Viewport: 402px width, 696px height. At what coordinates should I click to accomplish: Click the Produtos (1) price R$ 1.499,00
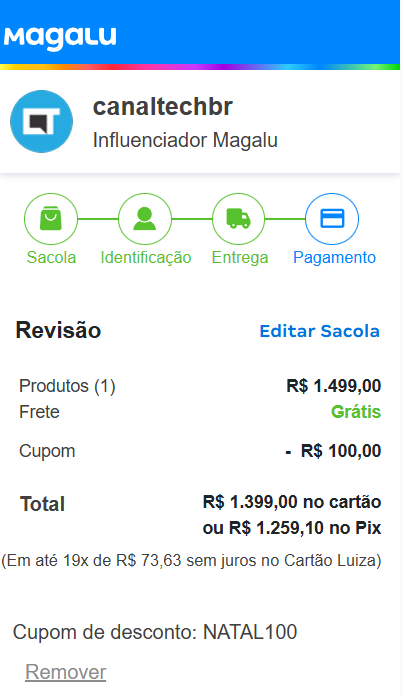point(334,386)
